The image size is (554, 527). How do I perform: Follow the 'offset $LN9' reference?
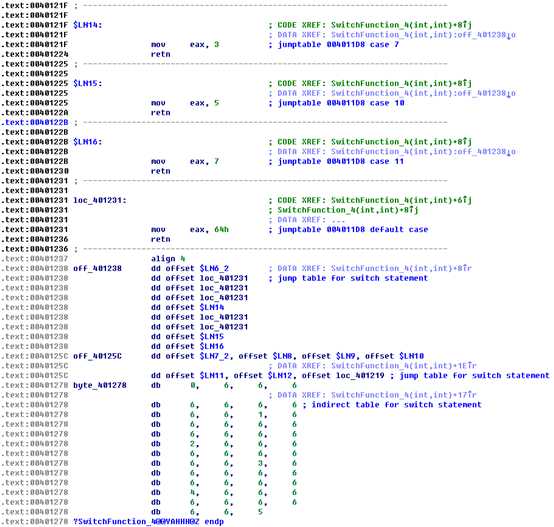click(x=328, y=356)
